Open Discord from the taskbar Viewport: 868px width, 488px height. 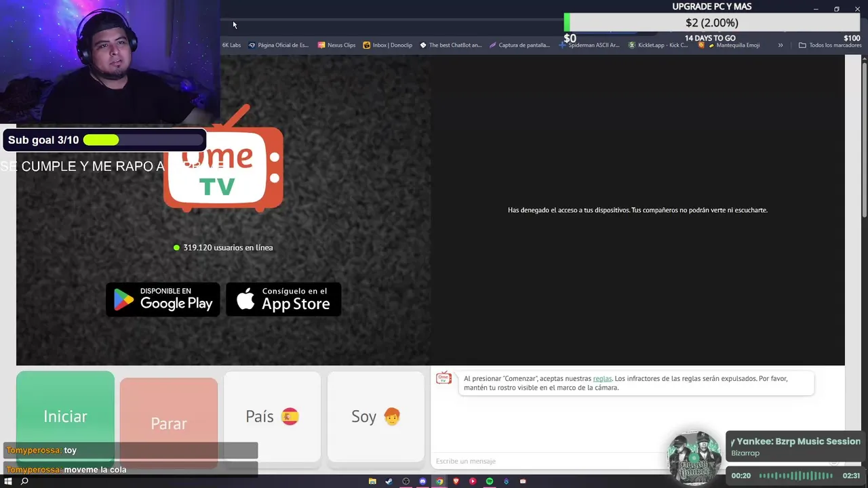click(422, 481)
